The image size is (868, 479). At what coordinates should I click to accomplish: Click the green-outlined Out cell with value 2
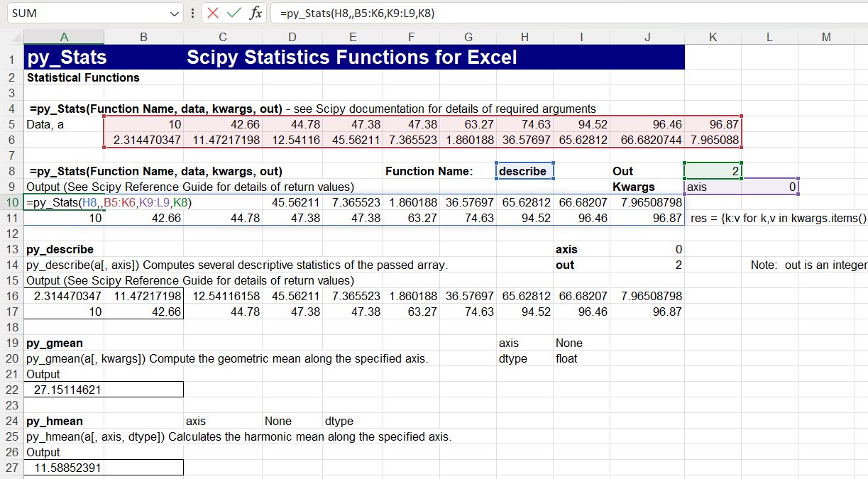point(713,171)
